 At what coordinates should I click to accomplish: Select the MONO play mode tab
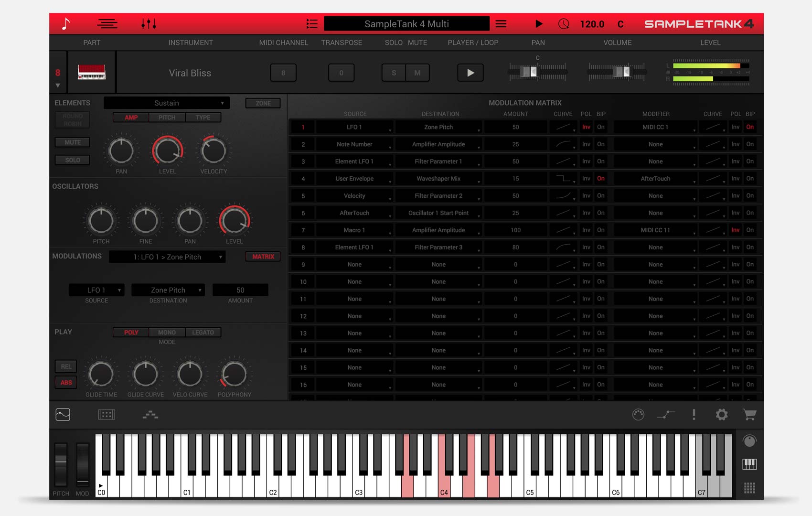coord(167,333)
